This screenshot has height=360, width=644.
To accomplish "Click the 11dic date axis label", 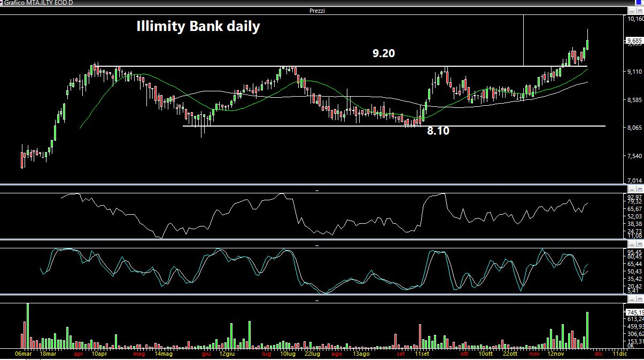I will (x=620, y=354).
